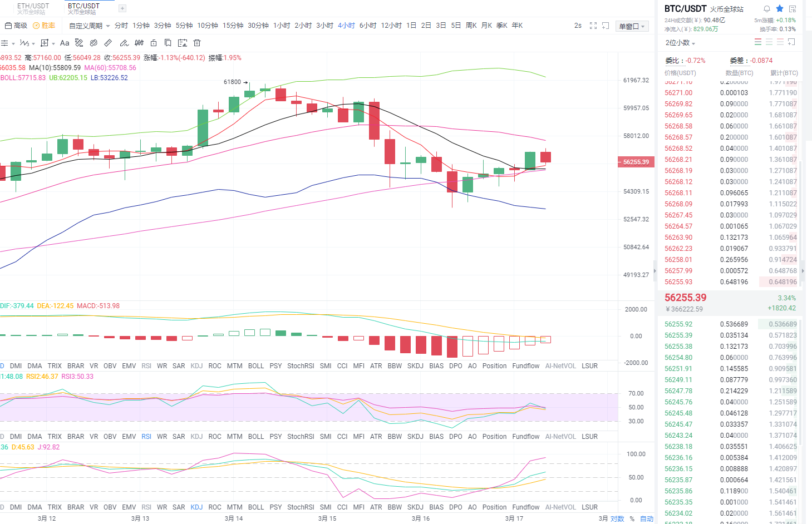Click the link drawings icon

tap(93, 43)
